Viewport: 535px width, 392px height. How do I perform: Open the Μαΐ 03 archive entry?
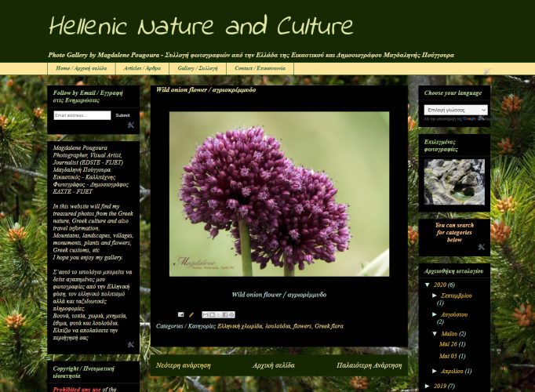tap(448, 356)
